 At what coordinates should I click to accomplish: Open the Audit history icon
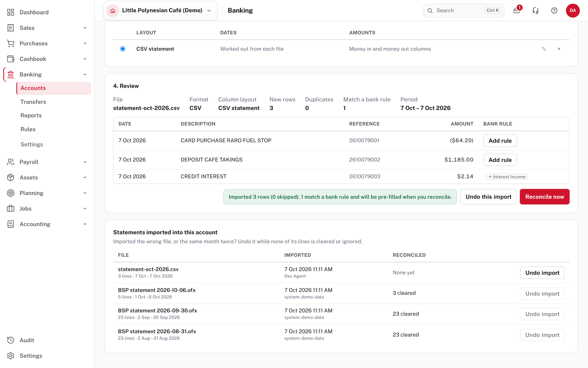pyautogui.click(x=10, y=340)
